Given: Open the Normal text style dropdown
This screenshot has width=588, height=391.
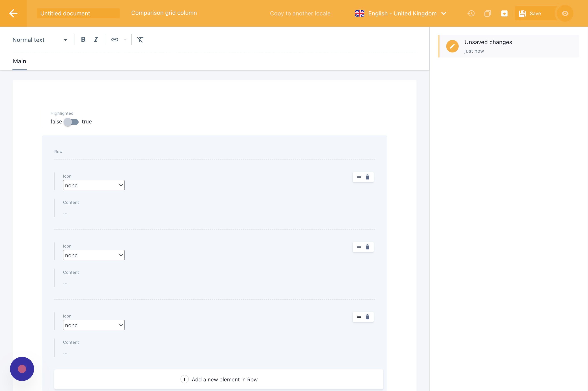Looking at the screenshot, I should (40, 40).
